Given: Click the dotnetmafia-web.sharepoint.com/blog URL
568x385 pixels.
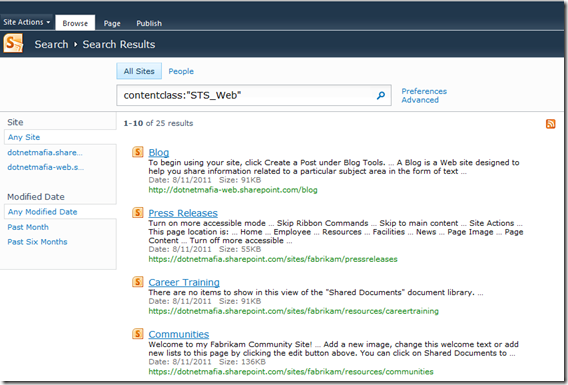Looking at the screenshot, I should point(233,190).
